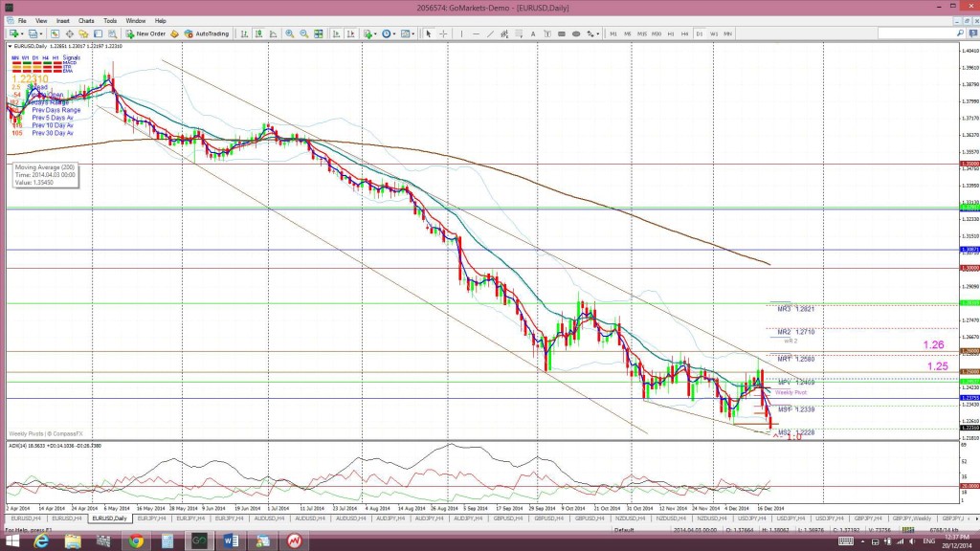Open the Profiles dropdown in toolbar

point(35,33)
